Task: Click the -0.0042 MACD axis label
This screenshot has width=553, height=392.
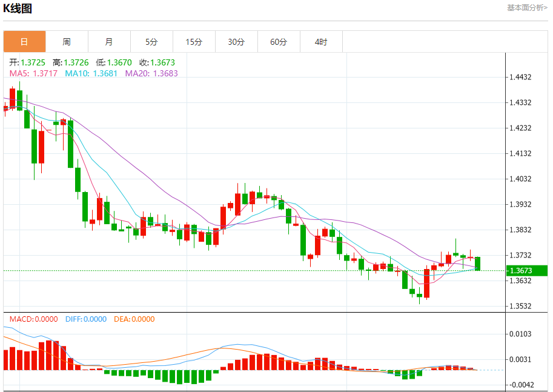Action: click(520, 385)
